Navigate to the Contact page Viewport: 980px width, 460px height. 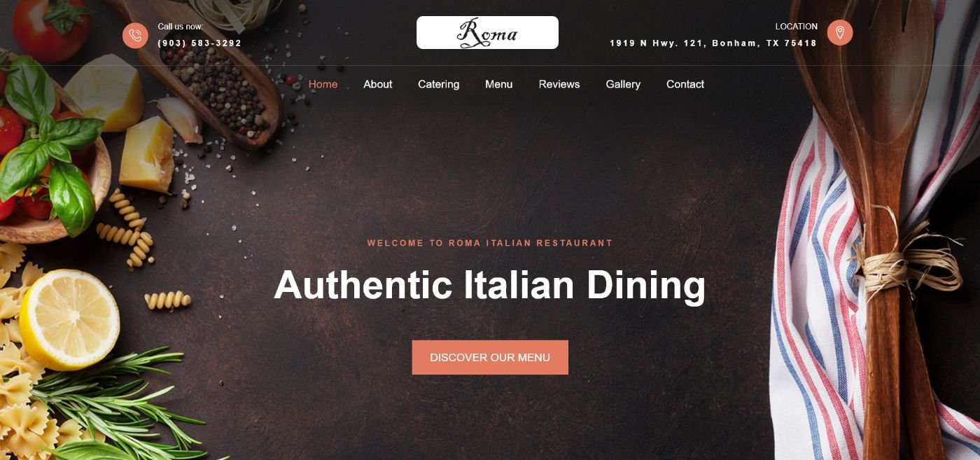coord(685,84)
